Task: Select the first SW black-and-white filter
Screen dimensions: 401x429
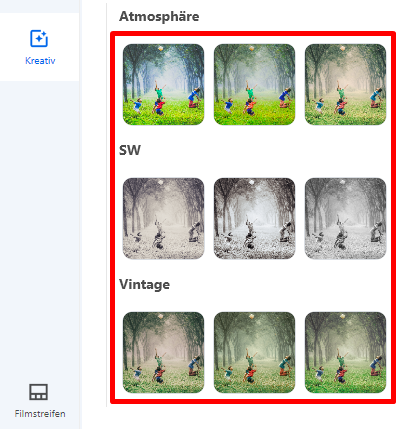Action: tap(163, 218)
